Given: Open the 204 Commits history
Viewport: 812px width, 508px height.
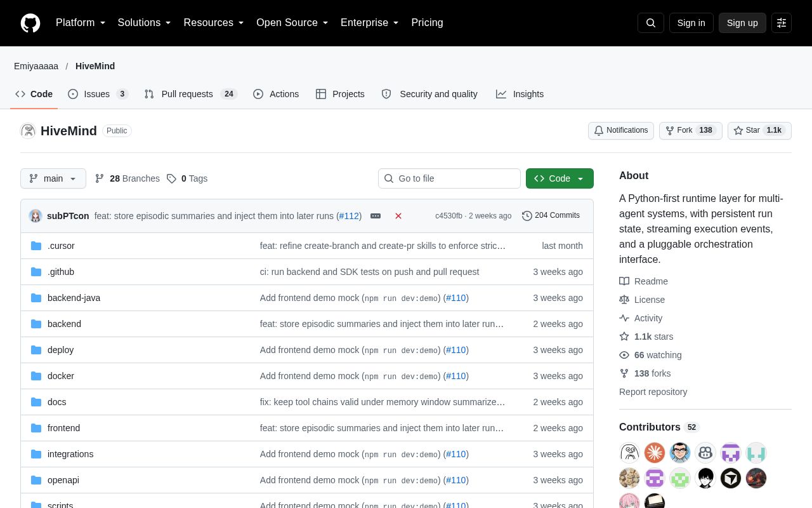Looking at the screenshot, I should click(551, 216).
